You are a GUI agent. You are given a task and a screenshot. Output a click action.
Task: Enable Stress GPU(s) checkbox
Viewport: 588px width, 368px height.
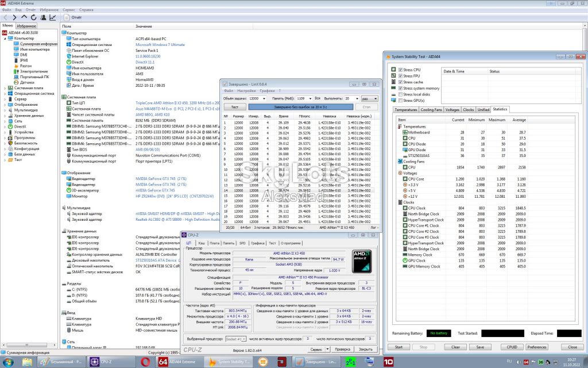click(x=400, y=100)
